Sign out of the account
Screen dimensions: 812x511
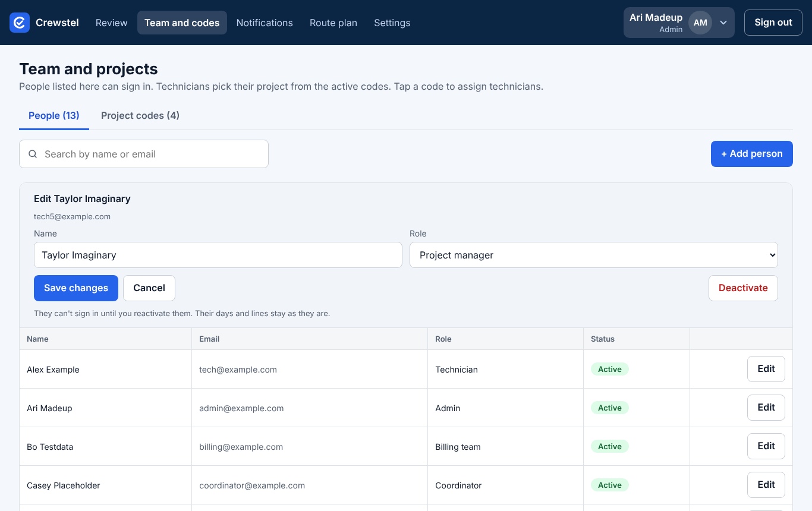coord(773,23)
